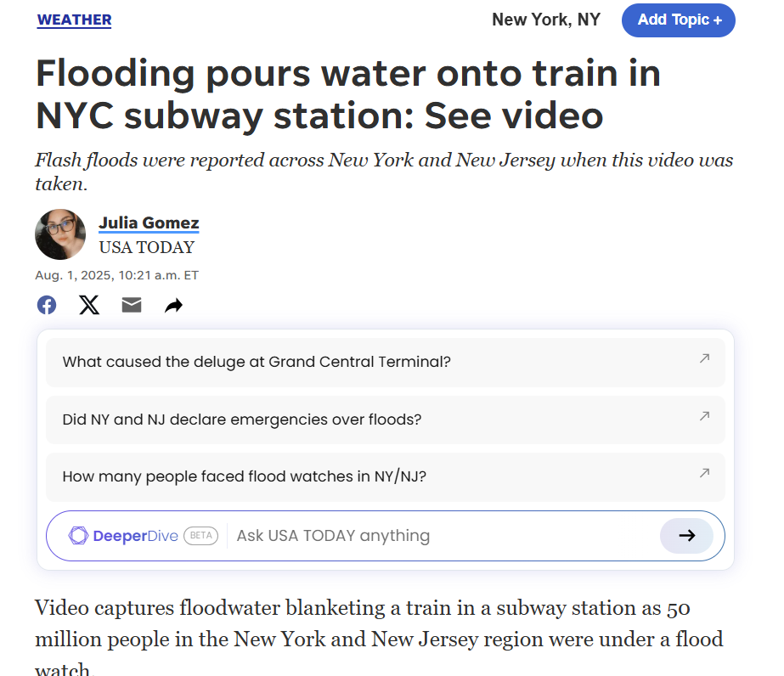Click the New York, NY location label
Viewport: 784px width, 676px height.
(546, 20)
